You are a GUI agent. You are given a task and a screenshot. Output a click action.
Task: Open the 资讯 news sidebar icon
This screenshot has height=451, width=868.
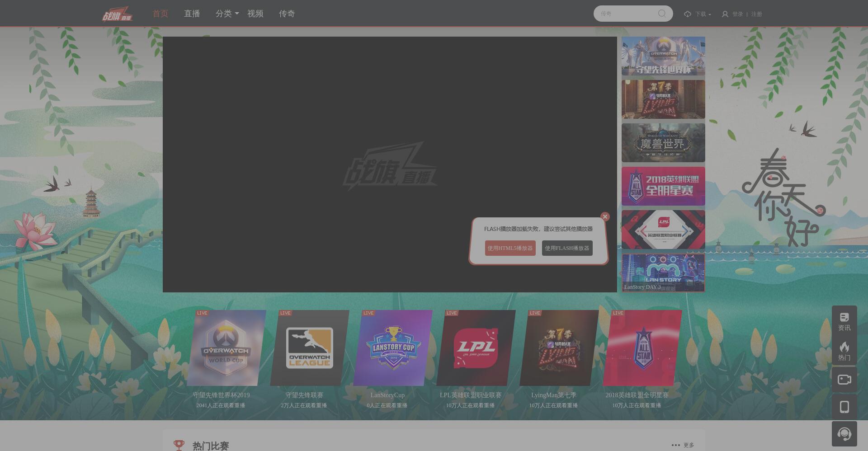tap(844, 321)
